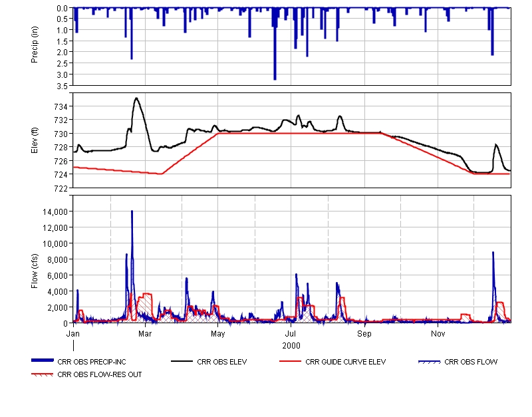Click the highest elevation peak in February
The height and width of the screenshot is (417, 532).
coord(136,98)
